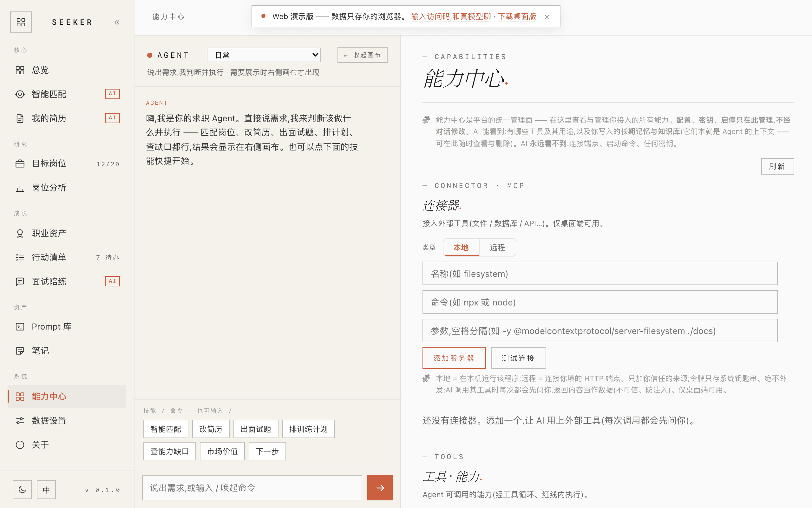The height and width of the screenshot is (508, 812).
Task: Open 笔记 note icon
Action: (x=20, y=351)
